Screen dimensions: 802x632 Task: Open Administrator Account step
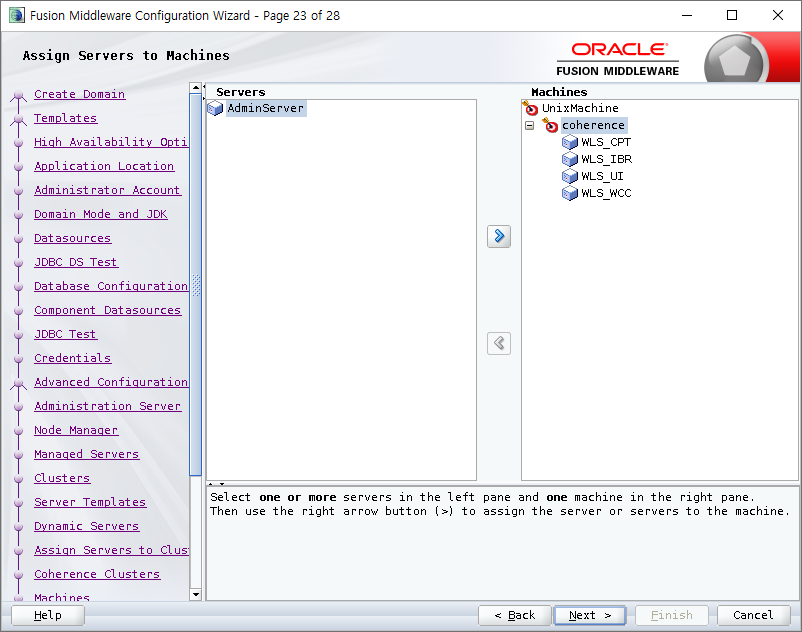click(107, 190)
